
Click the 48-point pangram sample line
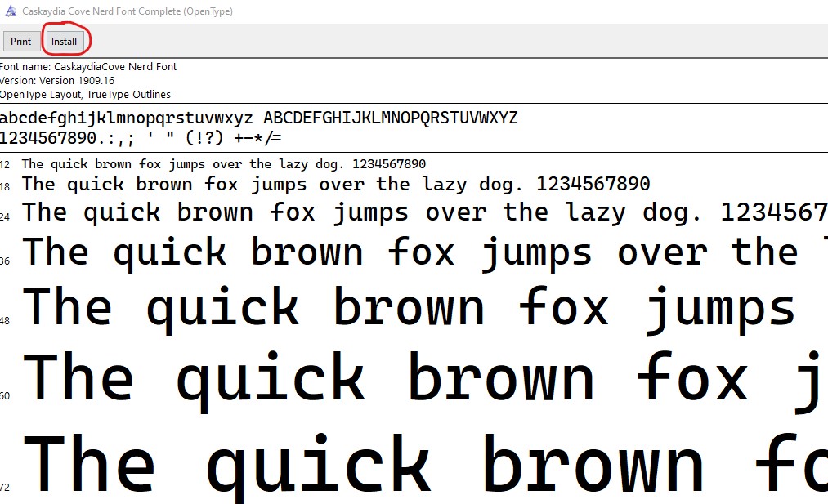click(x=409, y=310)
